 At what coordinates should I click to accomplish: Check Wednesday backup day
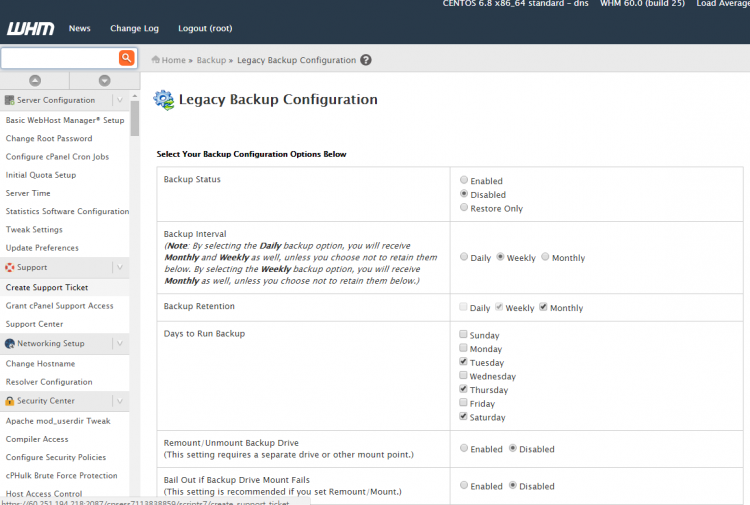click(463, 375)
